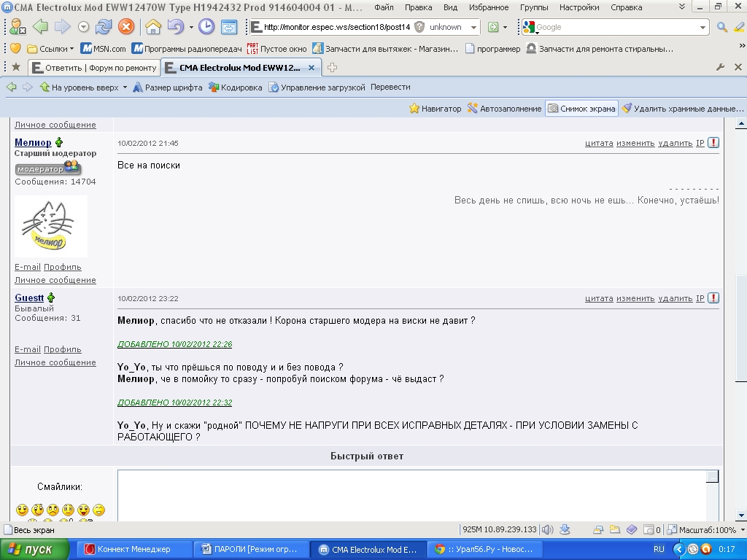Click the Refresh page icon

point(104,27)
